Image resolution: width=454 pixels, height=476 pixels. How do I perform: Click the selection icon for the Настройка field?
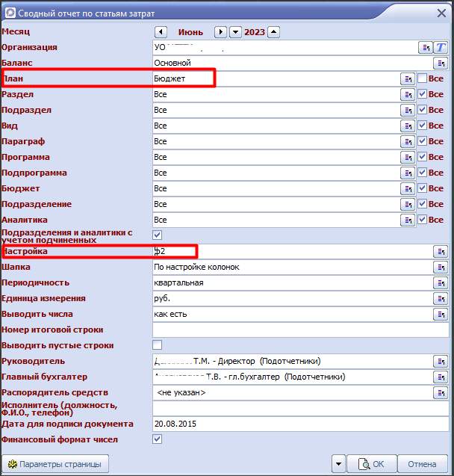[x=441, y=252]
